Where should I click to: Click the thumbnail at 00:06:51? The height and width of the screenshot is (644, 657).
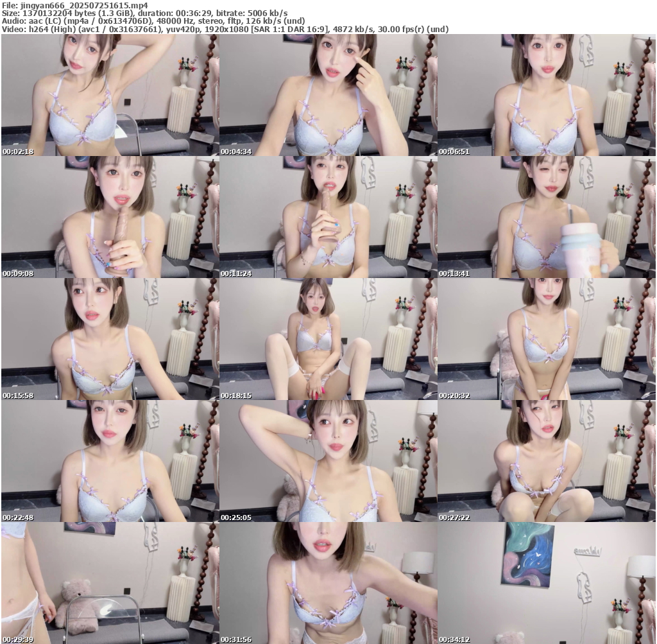click(x=546, y=95)
